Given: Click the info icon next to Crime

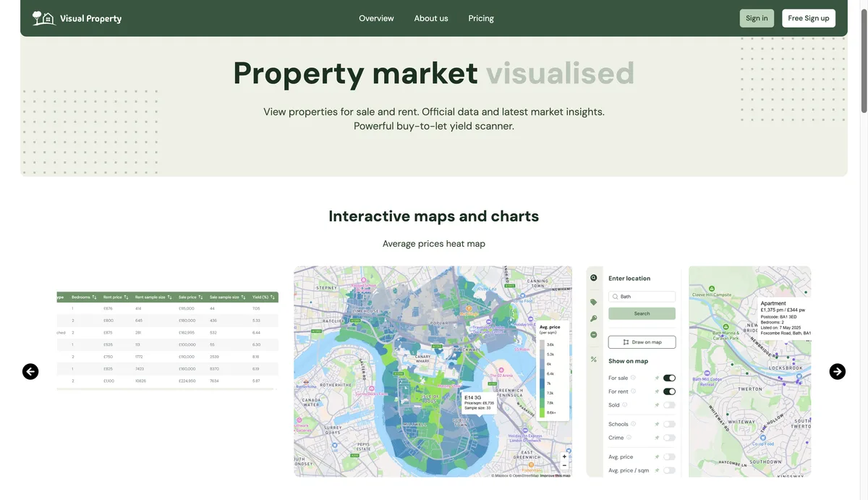Looking at the screenshot, I should click(x=629, y=438).
